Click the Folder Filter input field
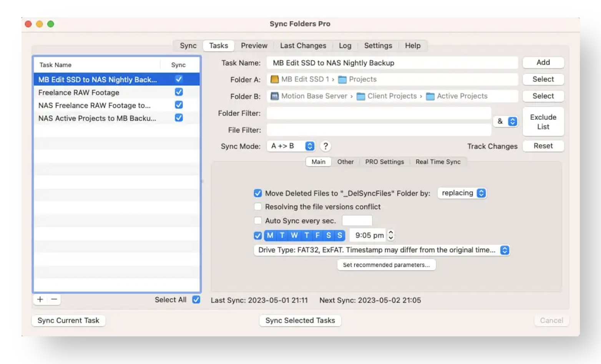Screen dimensions: 601x364 (x=379, y=113)
